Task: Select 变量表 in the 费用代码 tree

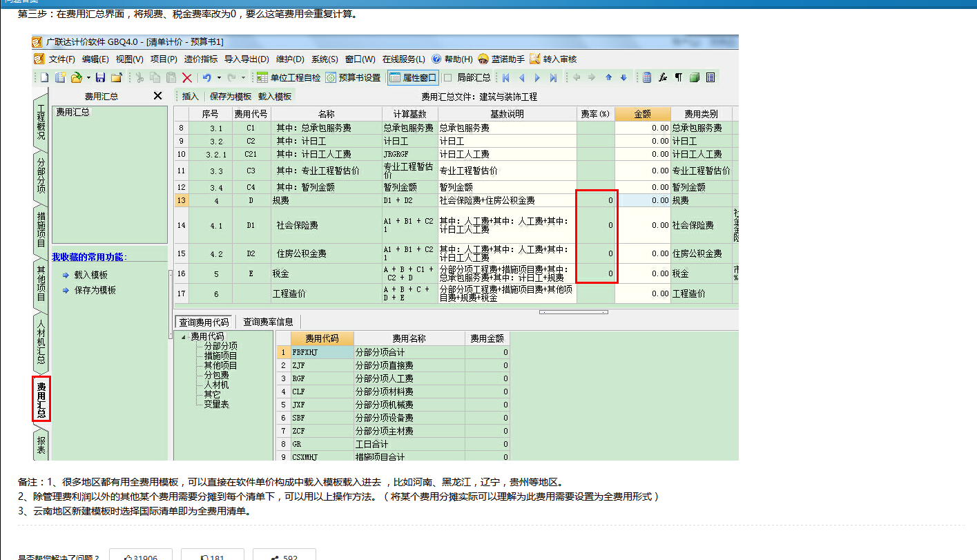Action: pyautogui.click(x=216, y=405)
